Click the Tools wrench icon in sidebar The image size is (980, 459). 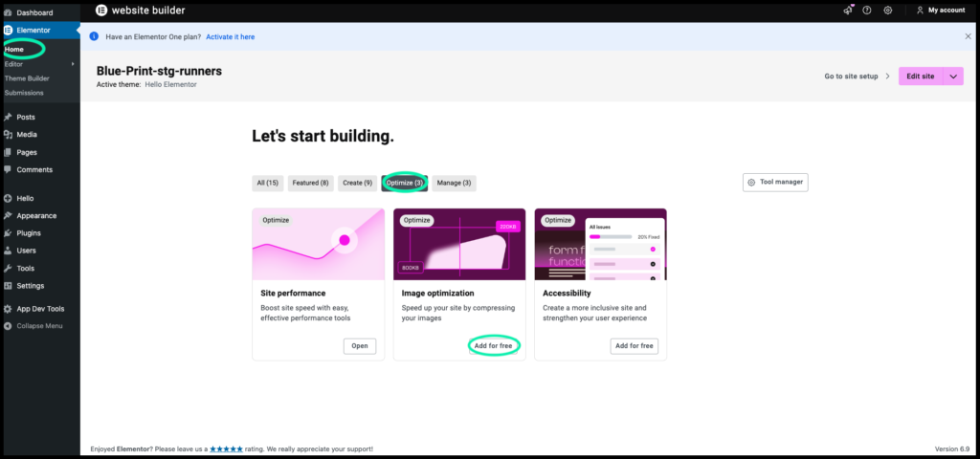pos(8,269)
